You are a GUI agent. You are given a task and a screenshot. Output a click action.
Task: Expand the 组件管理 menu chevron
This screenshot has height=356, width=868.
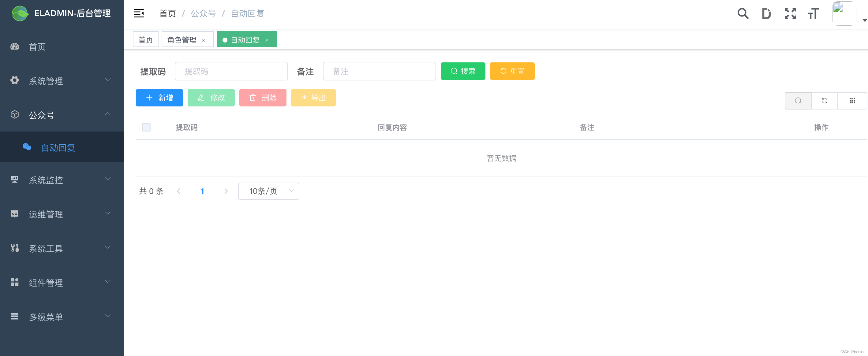108,282
